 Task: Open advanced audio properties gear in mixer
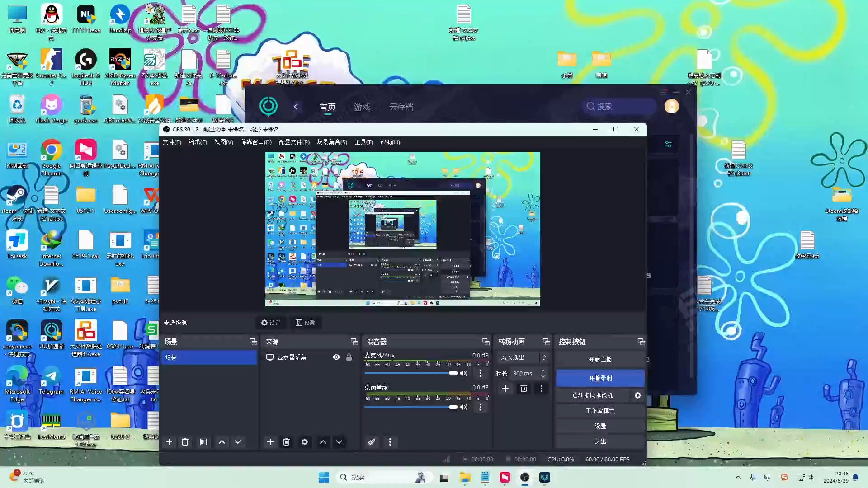pyautogui.click(x=372, y=442)
